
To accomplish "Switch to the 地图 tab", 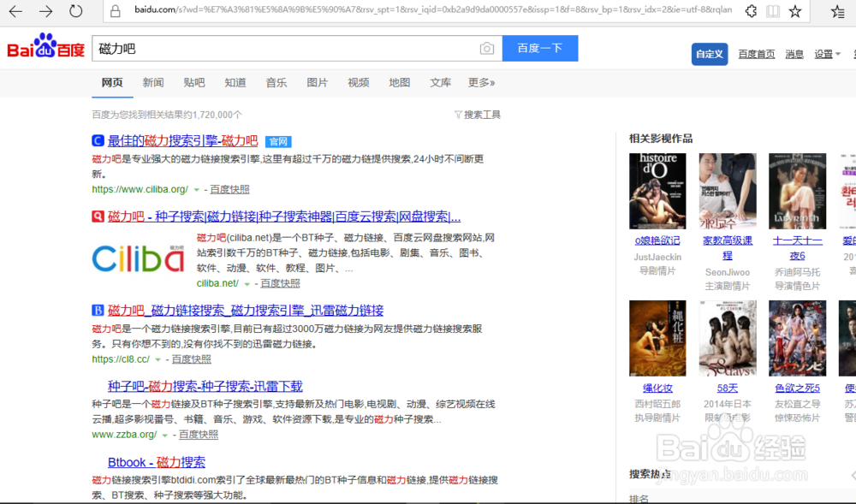I will [399, 83].
